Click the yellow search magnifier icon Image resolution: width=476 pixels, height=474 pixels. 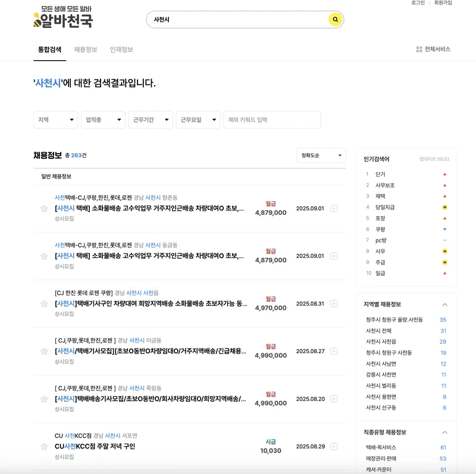[x=334, y=20]
